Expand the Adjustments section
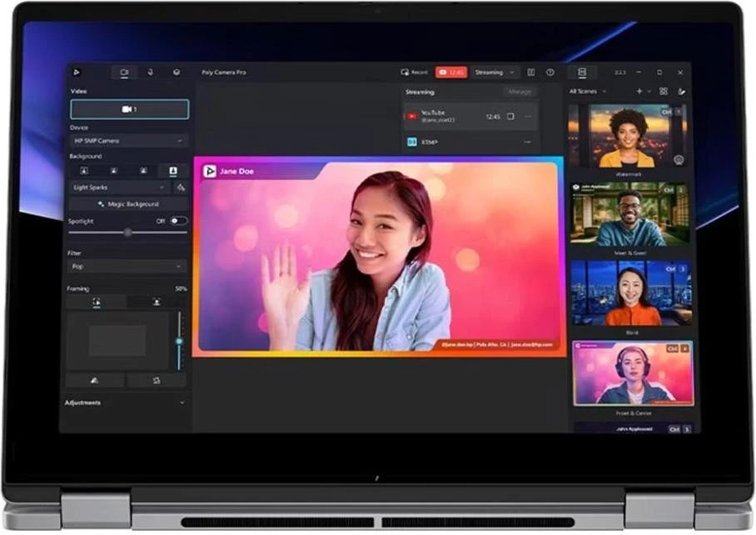 [182, 402]
